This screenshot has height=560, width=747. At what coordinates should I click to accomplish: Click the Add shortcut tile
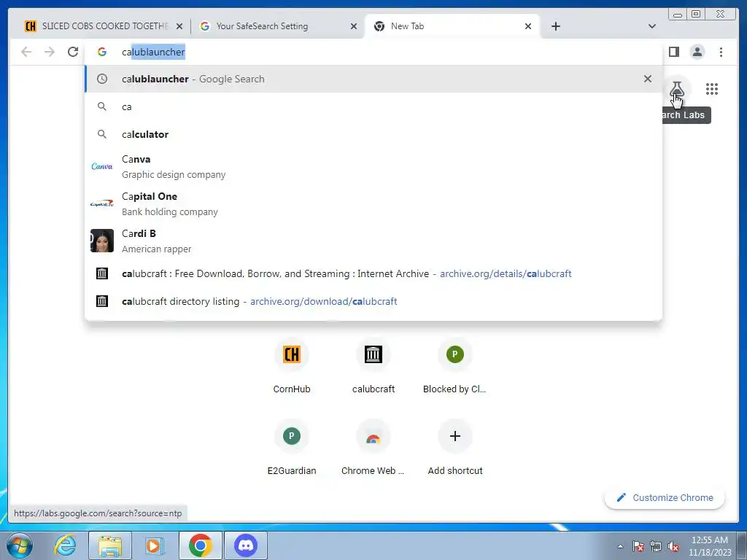[455, 448]
